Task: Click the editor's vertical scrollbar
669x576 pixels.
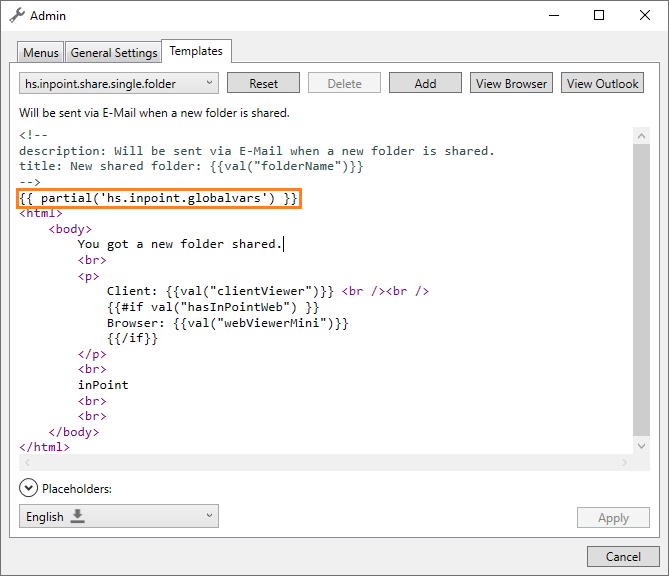Action: pyautogui.click(x=641, y=290)
